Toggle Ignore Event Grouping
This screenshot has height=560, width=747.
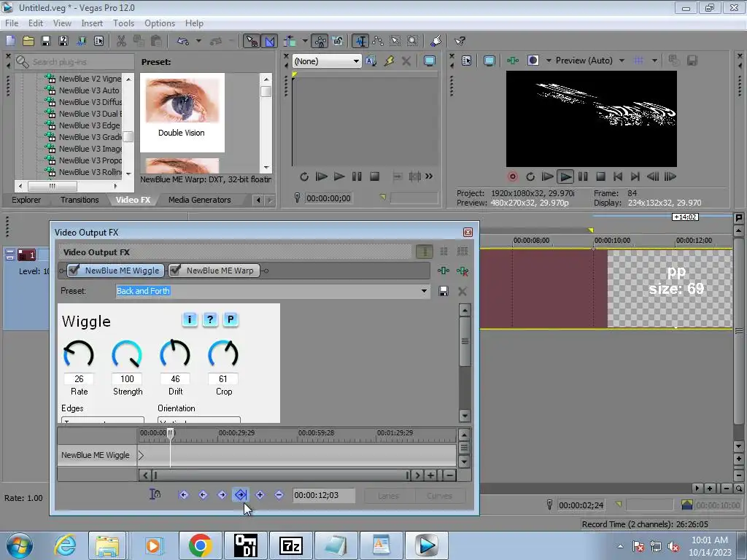(337, 42)
